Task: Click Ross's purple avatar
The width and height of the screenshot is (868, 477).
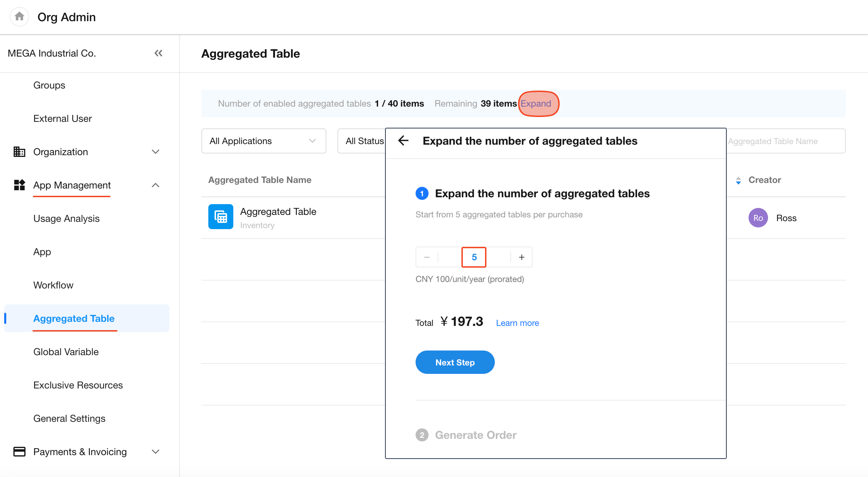Action: pos(758,218)
